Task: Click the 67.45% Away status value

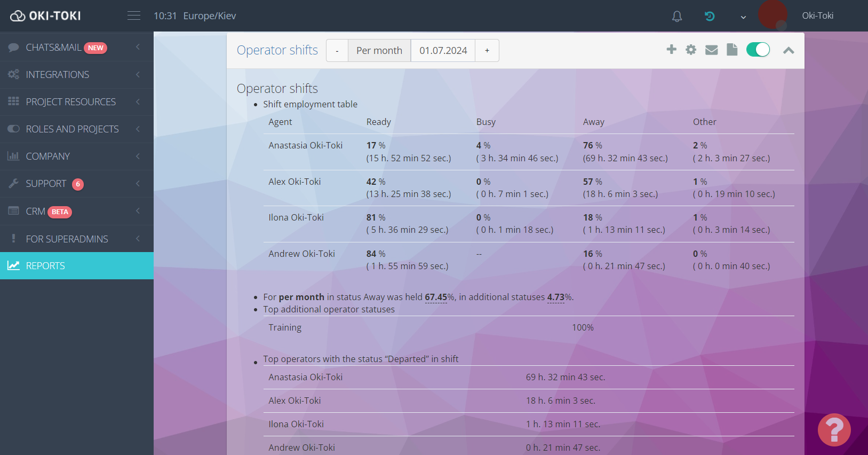Action: click(436, 297)
